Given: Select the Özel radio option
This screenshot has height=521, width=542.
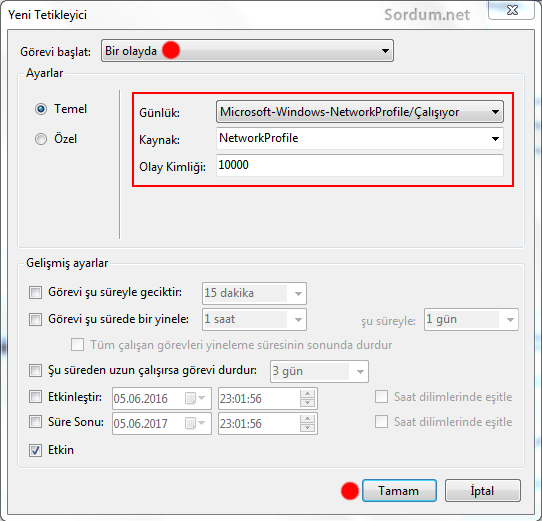Looking at the screenshot, I should point(41,139).
